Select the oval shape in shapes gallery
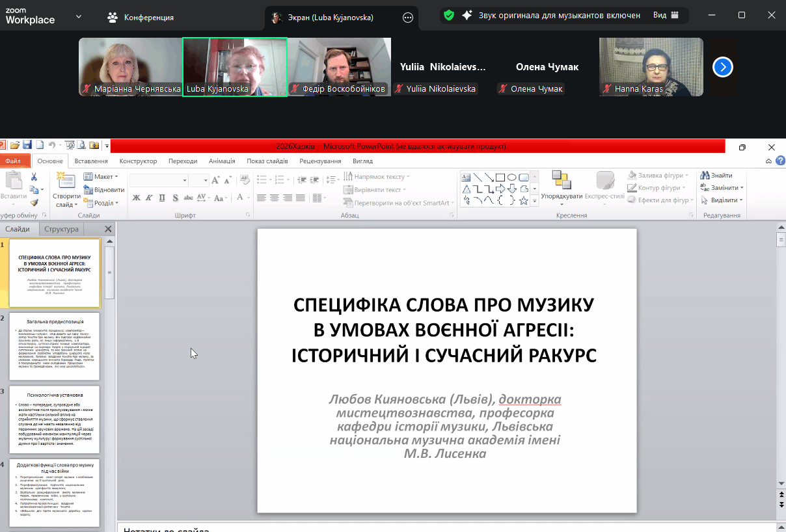The height and width of the screenshot is (532, 786). coord(512,177)
